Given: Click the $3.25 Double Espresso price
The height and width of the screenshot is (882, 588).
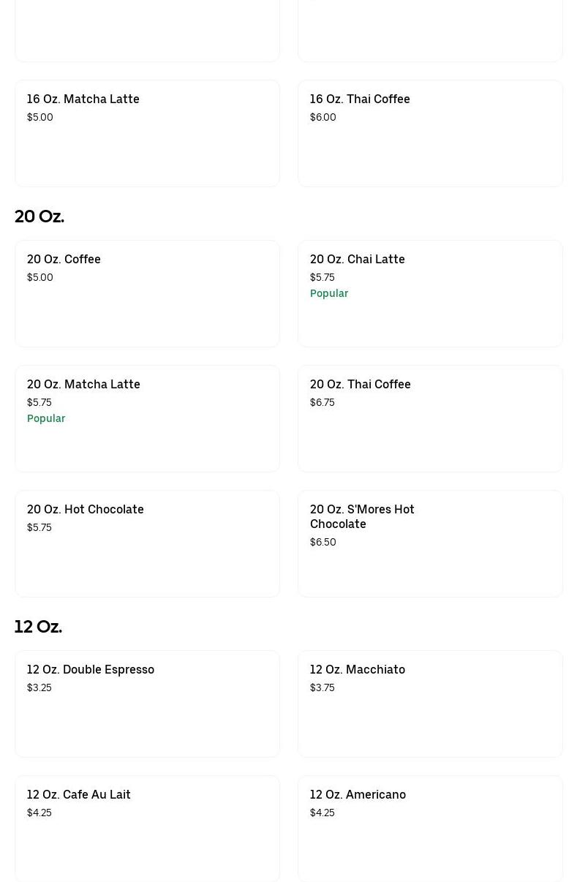Looking at the screenshot, I should 39,687.
